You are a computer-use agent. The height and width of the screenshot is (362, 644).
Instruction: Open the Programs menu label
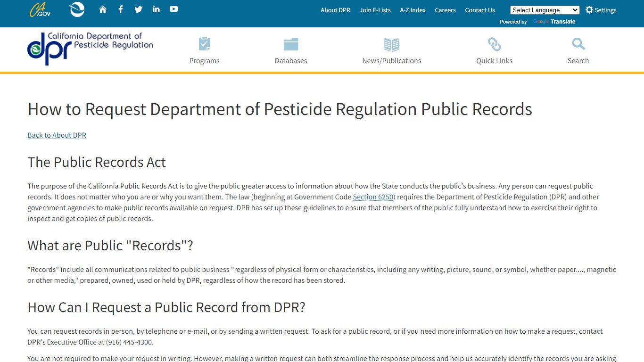[x=205, y=61]
